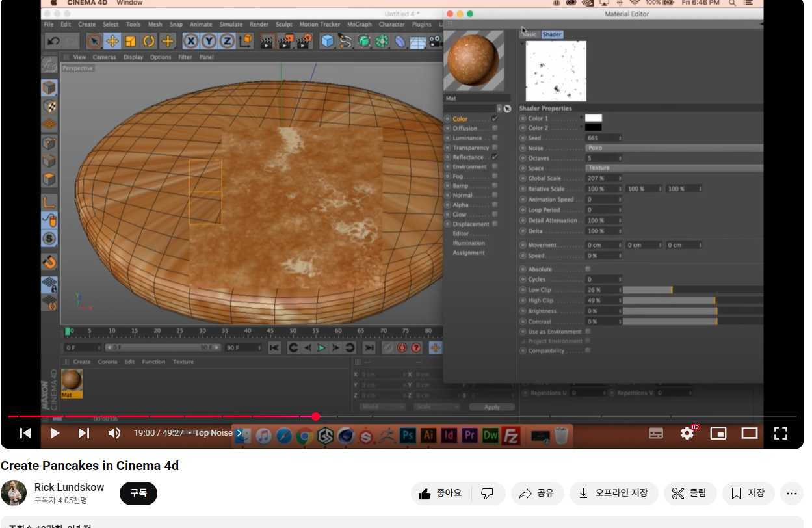Play the Cinema 4D timeline forward
The height and width of the screenshot is (528, 812).
tap(321, 348)
